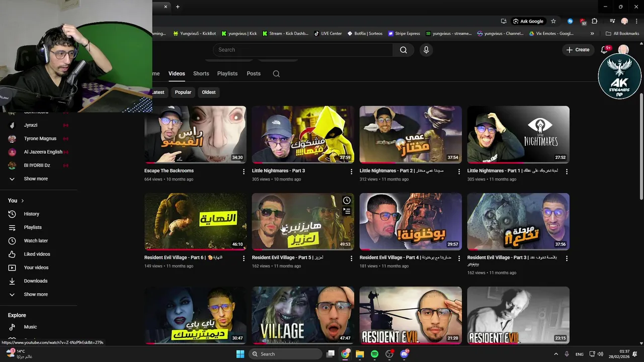This screenshot has height=362, width=644.
Task: Open BotRix Sorteos bookmark
Action: (365, 34)
